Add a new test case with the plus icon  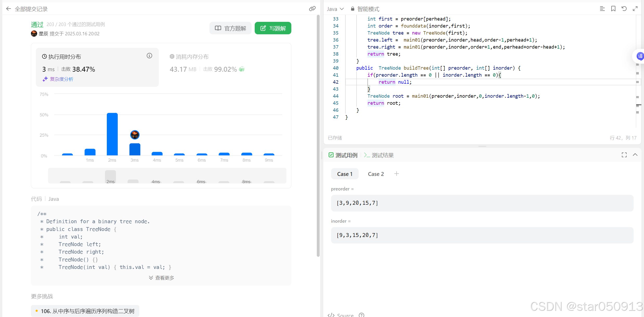pos(396,174)
